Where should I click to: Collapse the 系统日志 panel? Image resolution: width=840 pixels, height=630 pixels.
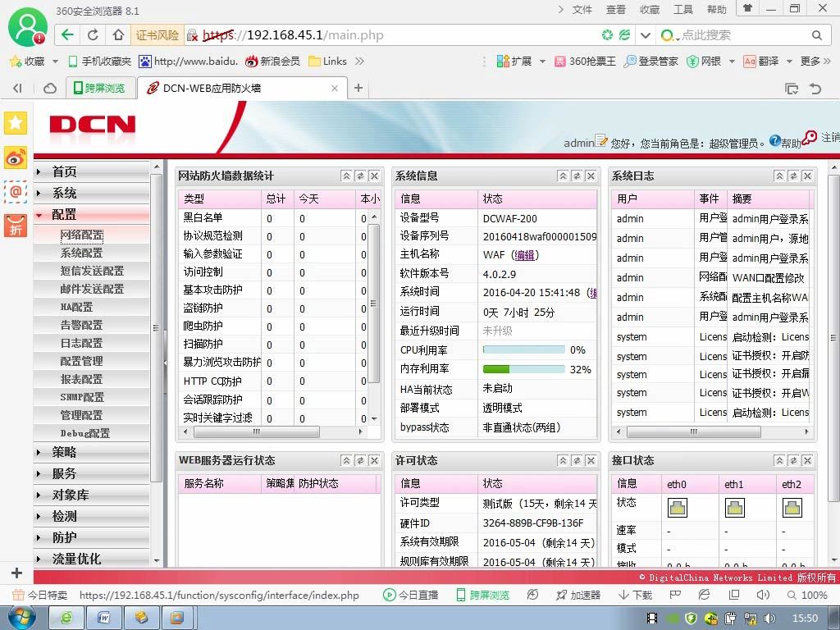click(779, 176)
